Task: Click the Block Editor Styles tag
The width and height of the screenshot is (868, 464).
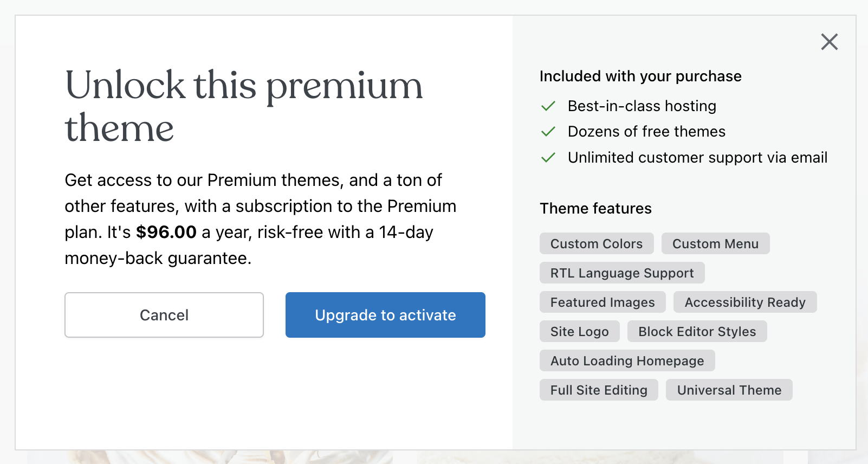Action: (x=697, y=331)
